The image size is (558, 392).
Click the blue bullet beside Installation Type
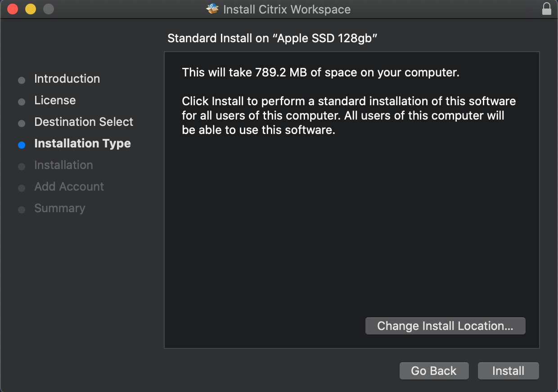pos(22,145)
